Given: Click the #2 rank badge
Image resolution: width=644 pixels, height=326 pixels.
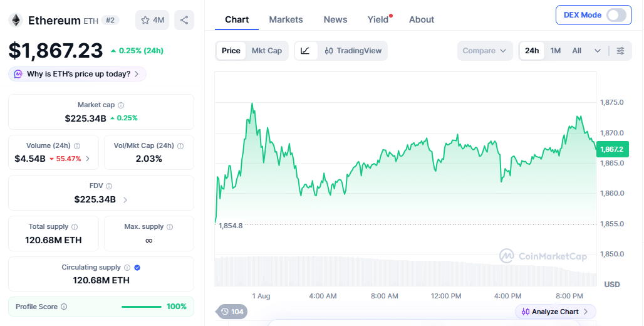Looking at the screenshot, I should pyautogui.click(x=110, y=20).
